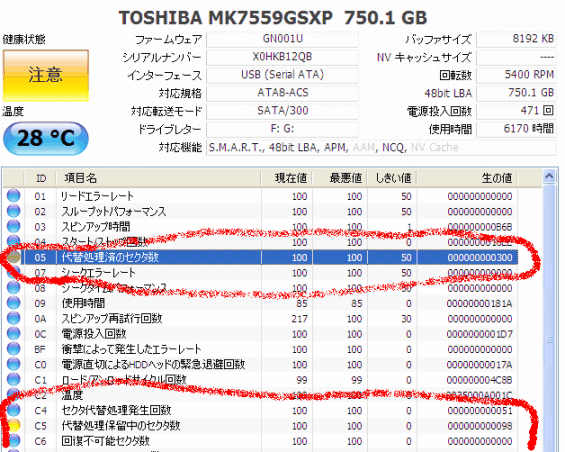Click the 生の値 column header
This screenshot has height=452, width=565.
point(467,178)
